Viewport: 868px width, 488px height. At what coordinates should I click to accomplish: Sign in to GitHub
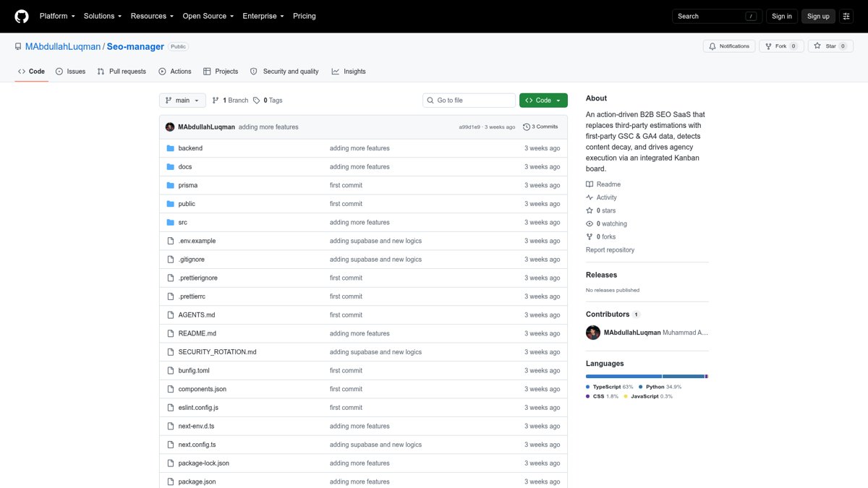[x=782, y=16]
